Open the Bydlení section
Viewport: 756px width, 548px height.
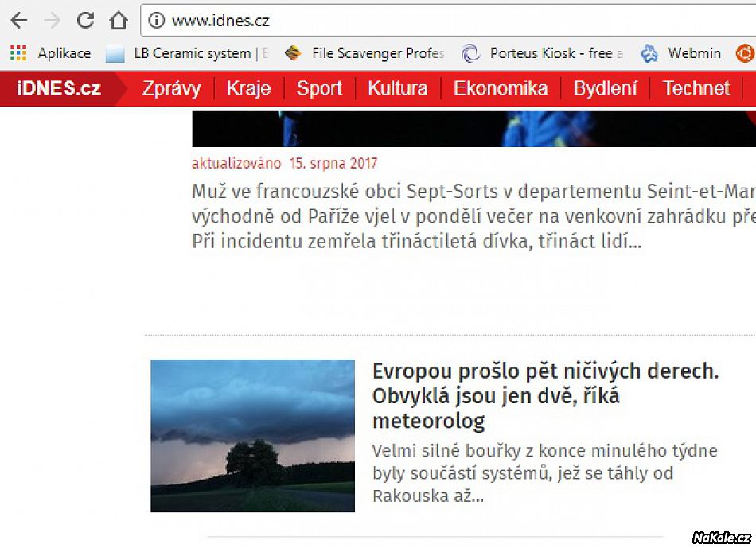[605, 88]
